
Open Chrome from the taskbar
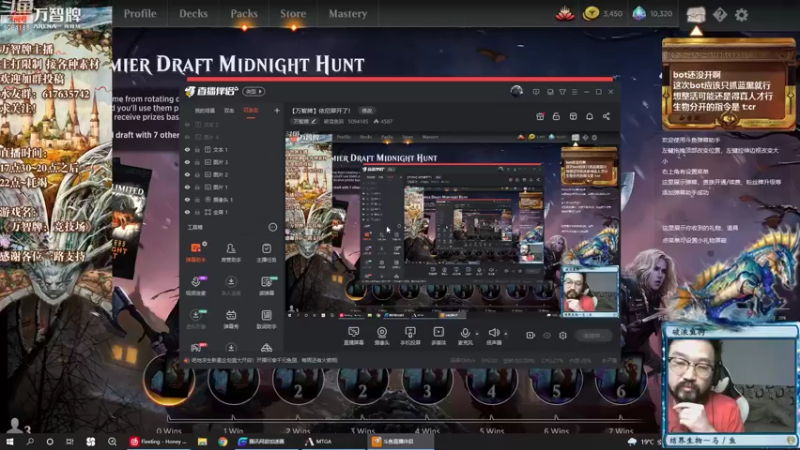[x=223, y=441]
